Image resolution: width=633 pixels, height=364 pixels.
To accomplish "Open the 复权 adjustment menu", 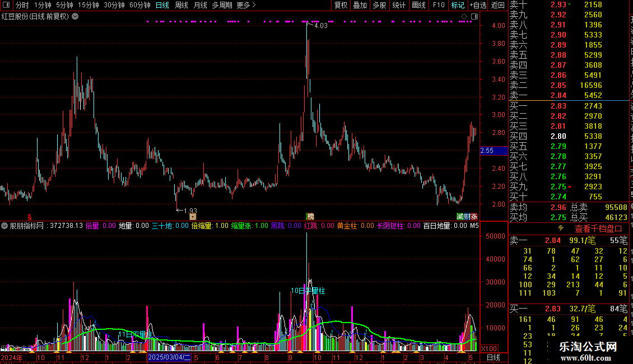I will point(341,5).
